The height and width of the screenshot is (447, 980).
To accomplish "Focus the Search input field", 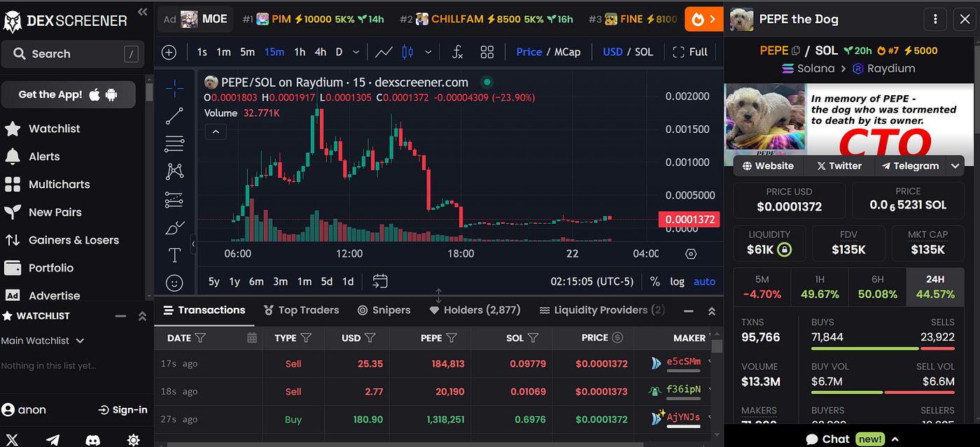I will (71, 54).
